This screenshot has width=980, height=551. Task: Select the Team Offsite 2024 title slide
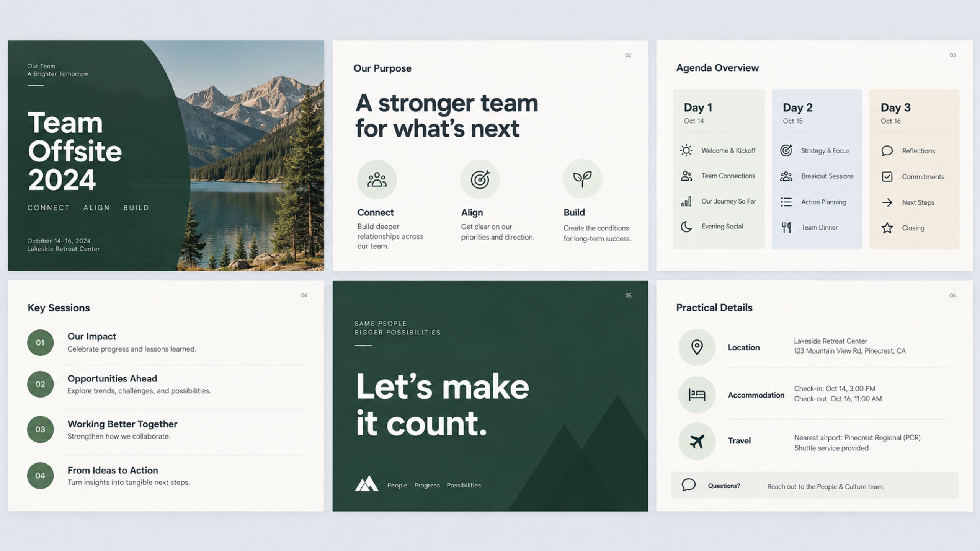point(166,155)
